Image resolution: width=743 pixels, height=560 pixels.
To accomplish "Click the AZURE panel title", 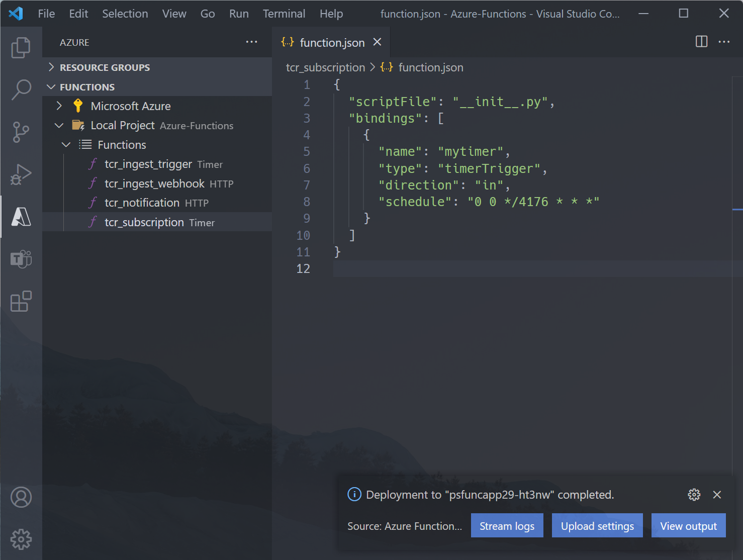I will [74, 43].
